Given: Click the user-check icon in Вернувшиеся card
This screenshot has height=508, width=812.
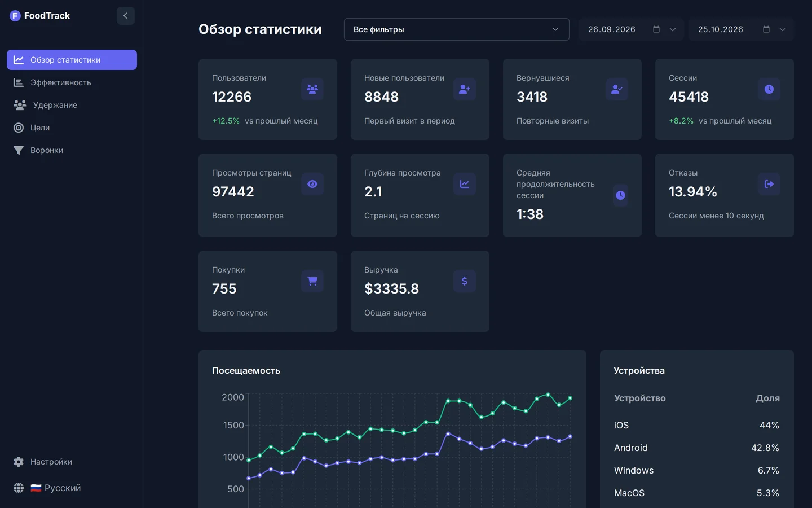Looking at the screenshot, I should pyautogui.click(x=617, y=89).
